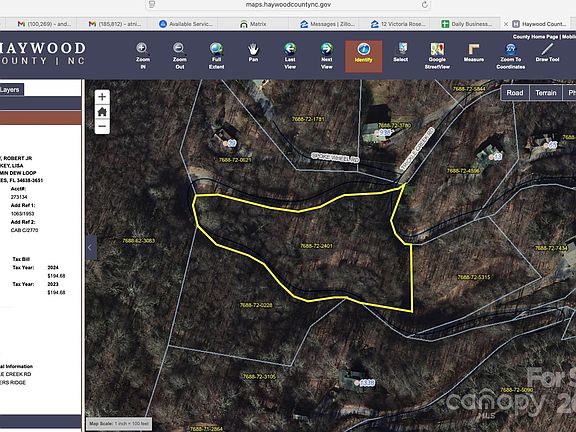Image resolution: width=576 pixels, height=432 pixels.
Task: Open the Layers tab
Action: (11, 90)
